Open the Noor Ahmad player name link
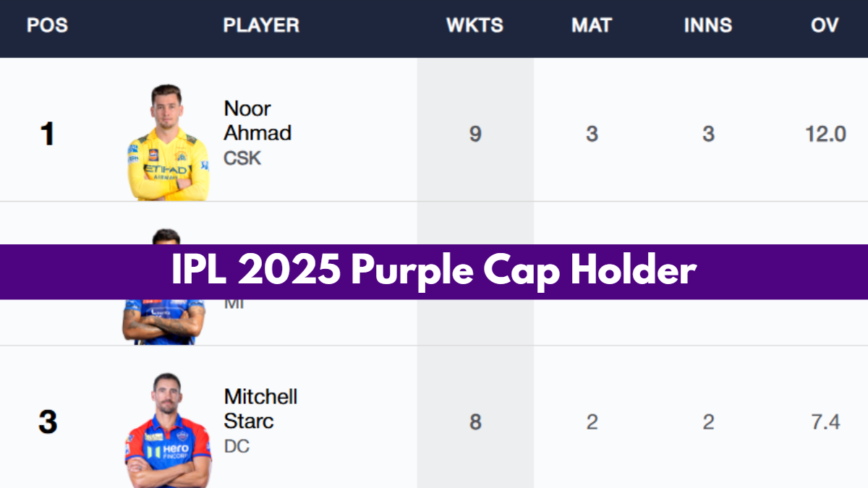The width and height of the screenshot is (868, 488). click(x=247, y=121)
